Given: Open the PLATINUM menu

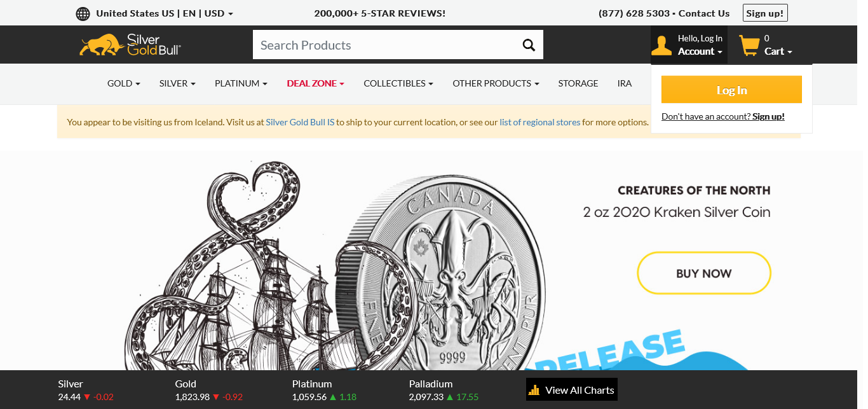Looking at the screenshot, I should (241, 83).
